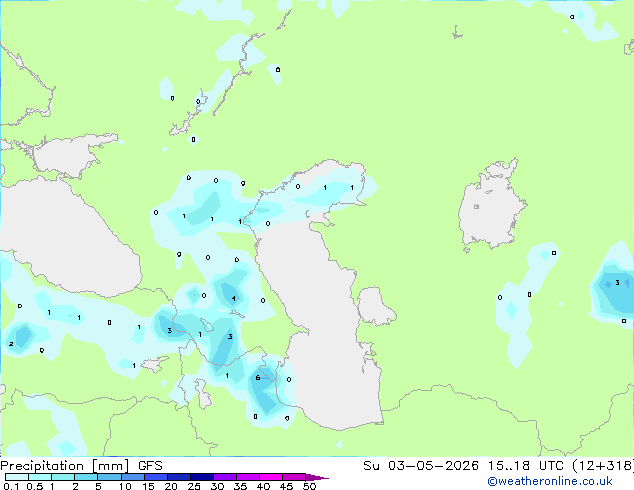Pick the 35–40 mm violet legend swatch

[x=247, y=477]
